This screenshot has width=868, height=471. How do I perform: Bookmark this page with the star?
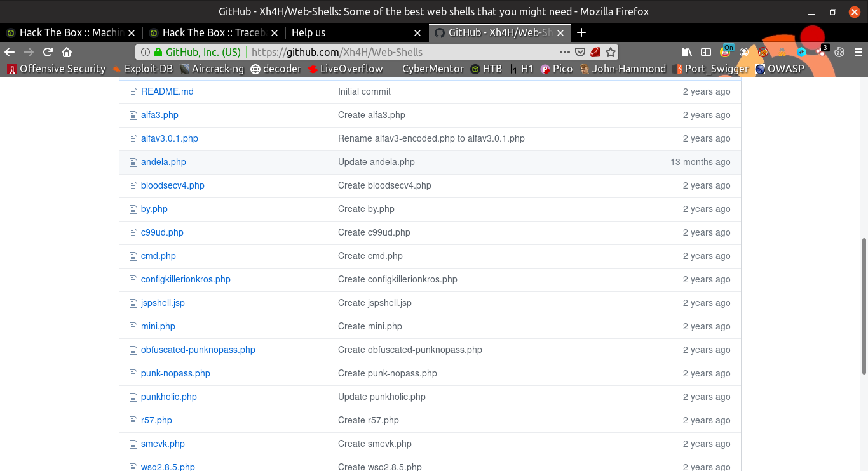tap(611, 52)
